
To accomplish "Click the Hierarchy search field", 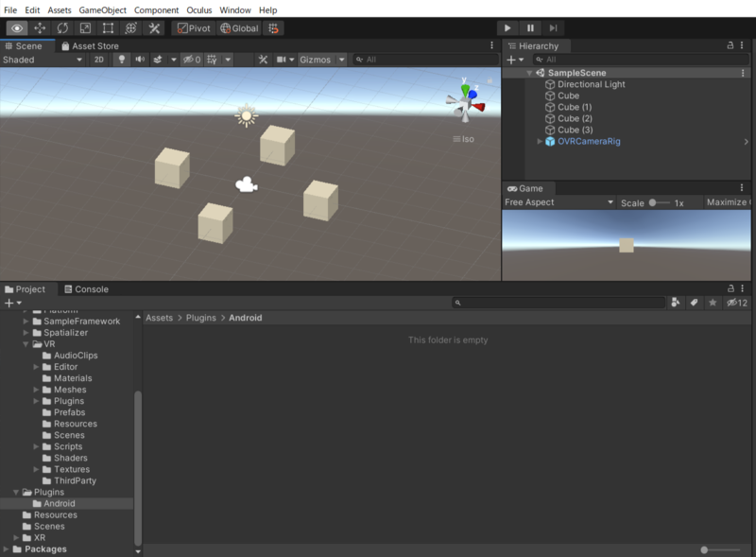I will point(642,60).
